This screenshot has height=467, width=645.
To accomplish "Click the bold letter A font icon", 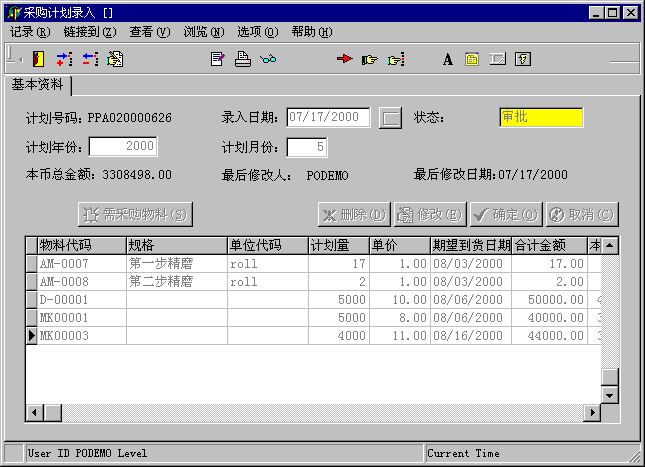I will [x=448, y=59].
